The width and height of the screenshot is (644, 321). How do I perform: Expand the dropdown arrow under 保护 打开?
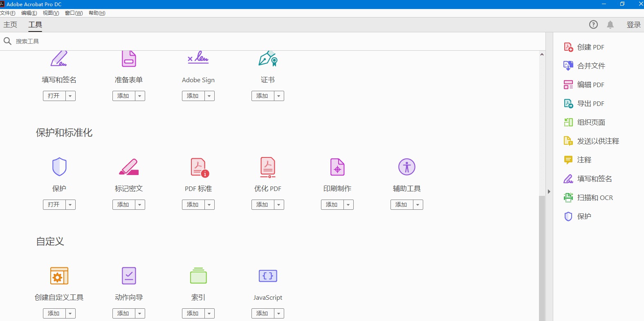point(70,205)
